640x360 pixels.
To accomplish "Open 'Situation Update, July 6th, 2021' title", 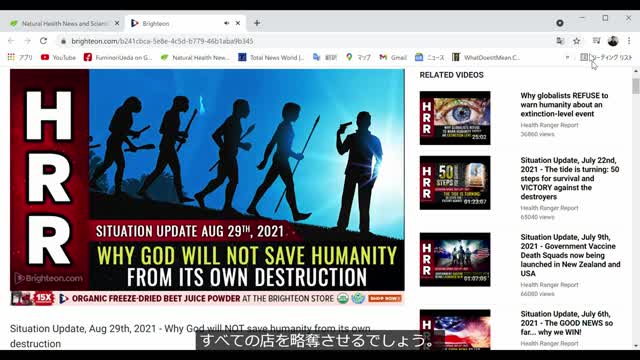I will tap(567, 323).
